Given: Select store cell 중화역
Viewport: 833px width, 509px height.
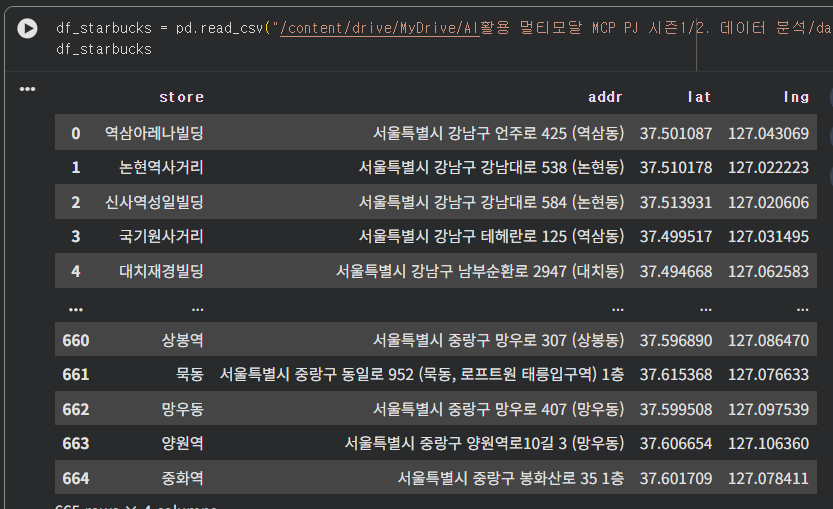Looking at the screenshot, I should [x=182, y=478].
